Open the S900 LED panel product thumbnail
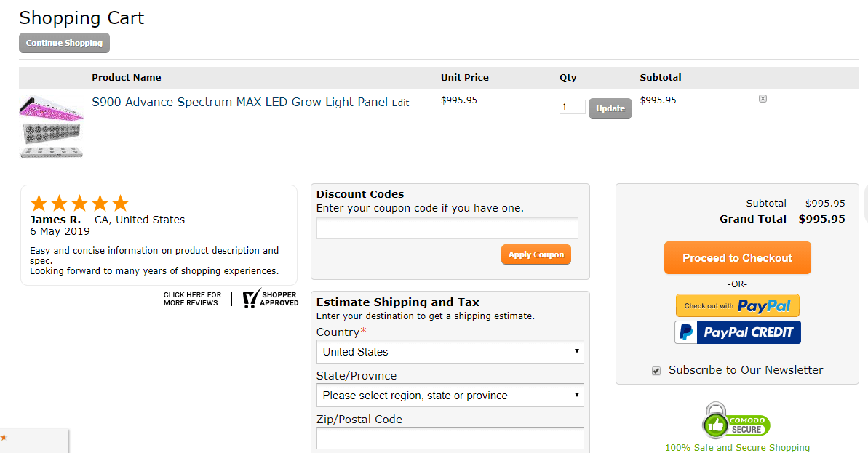868x453 pixels. tap(52, 127)
